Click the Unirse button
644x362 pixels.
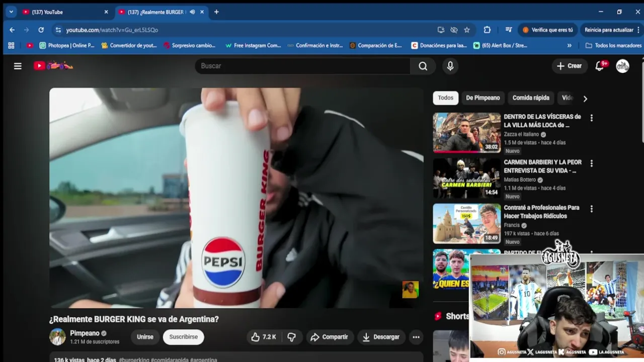(x=145, y=337)
